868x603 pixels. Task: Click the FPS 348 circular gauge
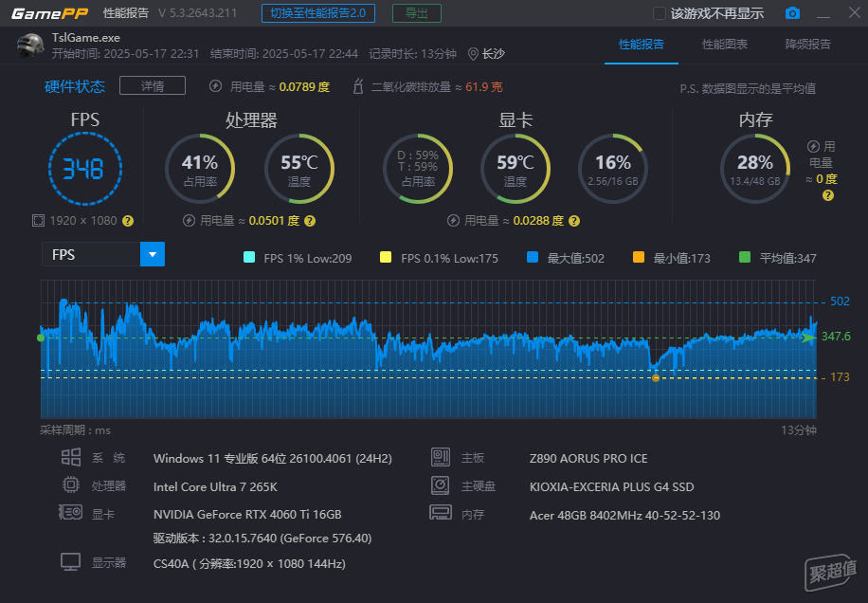click(x=85, y=169)
